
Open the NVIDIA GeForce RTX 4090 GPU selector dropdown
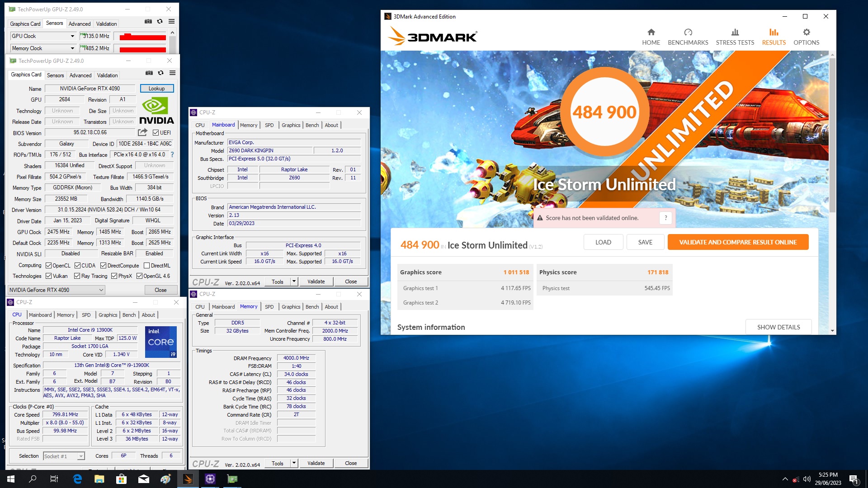click(57, 290)
